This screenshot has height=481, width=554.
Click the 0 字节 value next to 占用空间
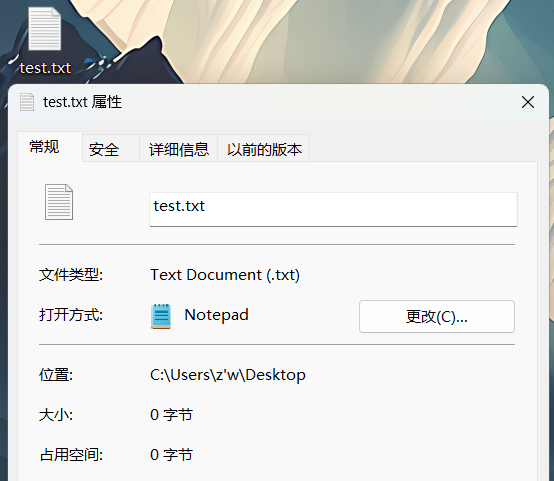point(171,454)
